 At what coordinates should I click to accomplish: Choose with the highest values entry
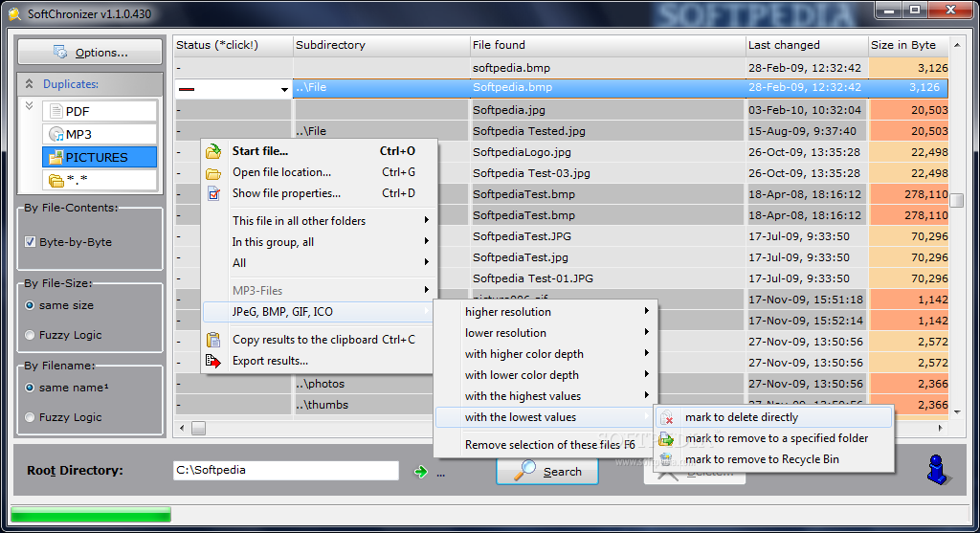544,396
